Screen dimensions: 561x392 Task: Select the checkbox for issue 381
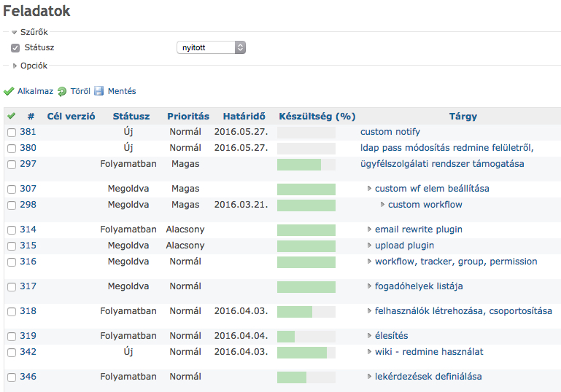[12, 133]
